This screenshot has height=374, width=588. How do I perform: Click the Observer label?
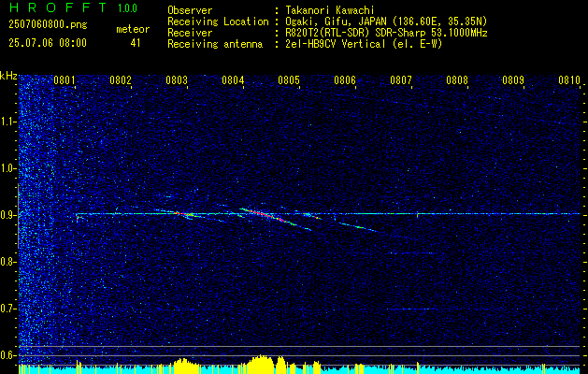tap(190, 10)
